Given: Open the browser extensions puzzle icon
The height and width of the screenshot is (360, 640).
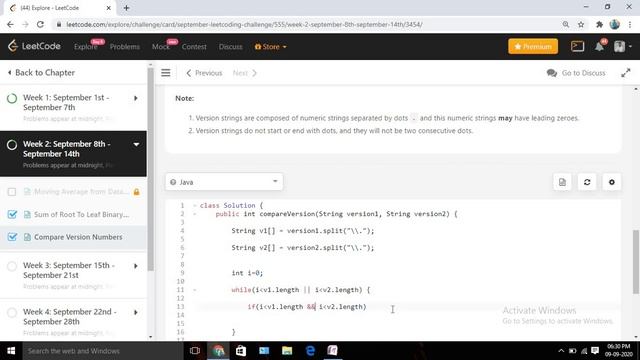Looking at the screenshot, I should click(599, 24).
